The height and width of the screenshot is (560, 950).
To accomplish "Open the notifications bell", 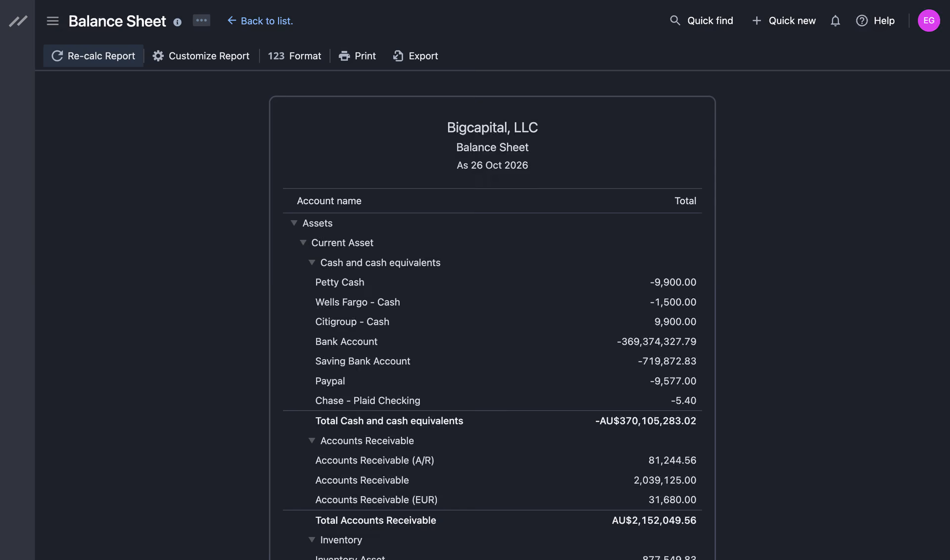I will [835, 21].
